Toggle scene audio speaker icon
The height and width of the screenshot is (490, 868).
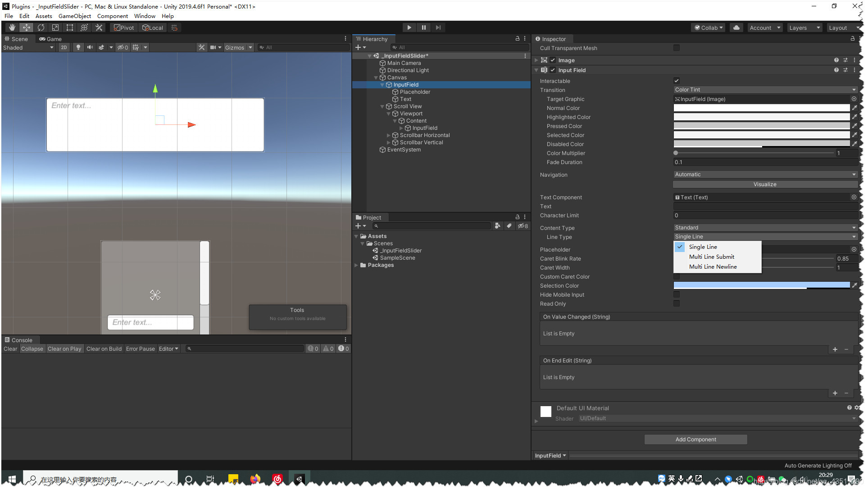click(x=90, y=47)
